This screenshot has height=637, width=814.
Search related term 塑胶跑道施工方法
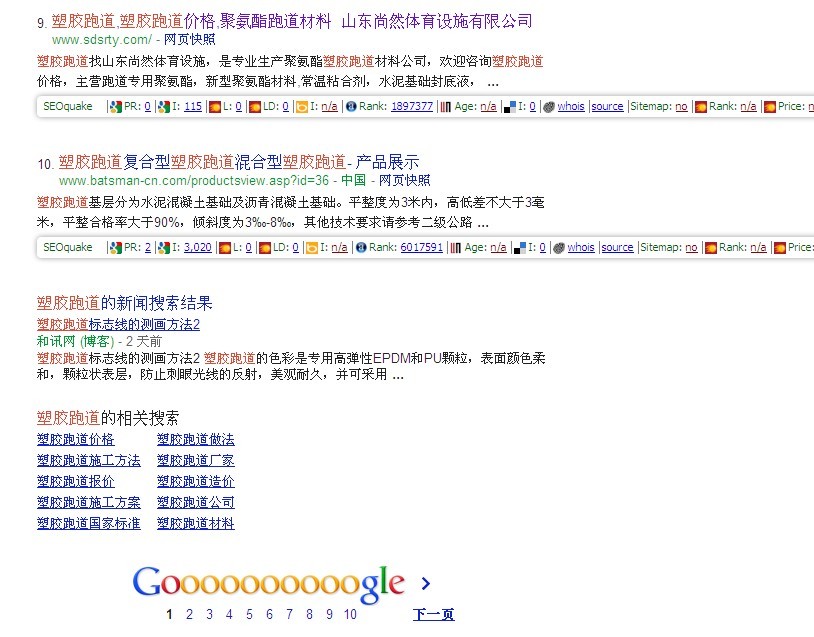(x=89, y=460)
